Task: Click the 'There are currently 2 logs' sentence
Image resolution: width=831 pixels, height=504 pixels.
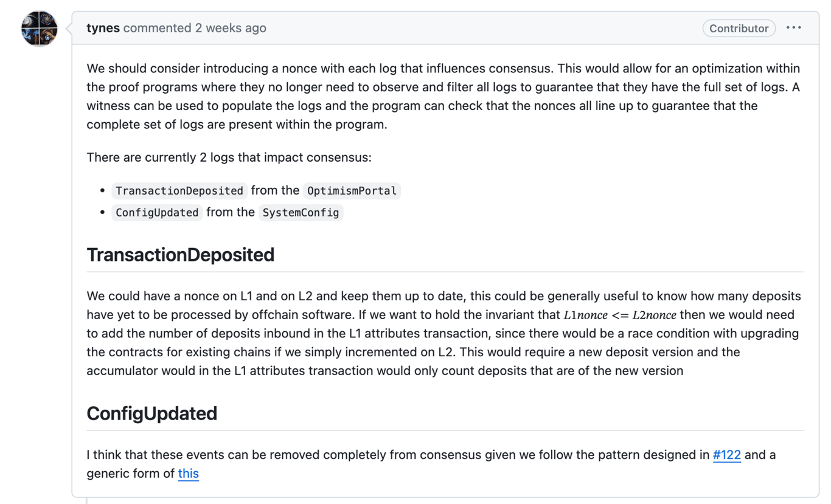Action: (x=229, y=157)
